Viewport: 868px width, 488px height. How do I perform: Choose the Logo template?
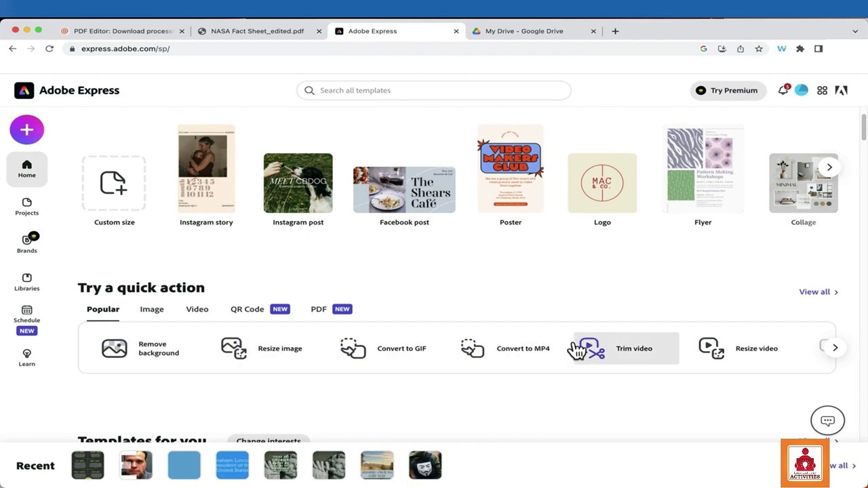602,190
